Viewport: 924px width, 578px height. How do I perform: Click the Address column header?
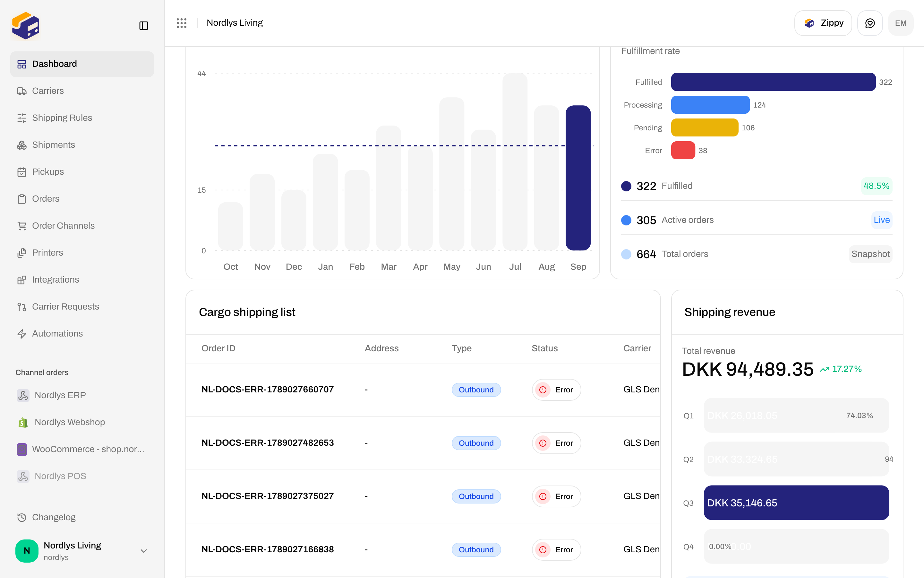(381, 348)
